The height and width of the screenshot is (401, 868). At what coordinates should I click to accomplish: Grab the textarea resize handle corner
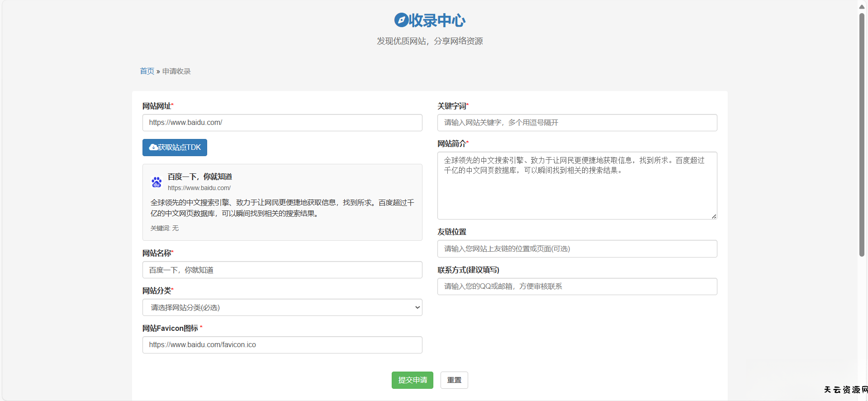[714, 216]
